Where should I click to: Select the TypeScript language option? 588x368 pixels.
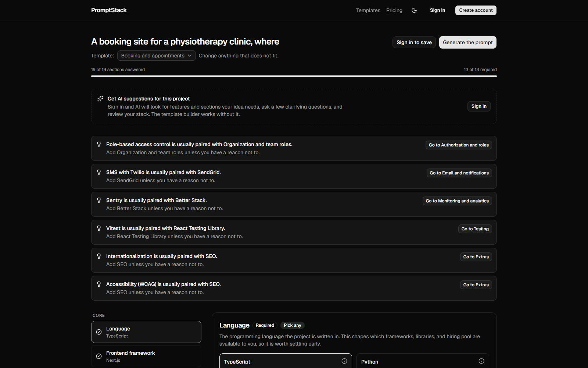pyautogui.click(x=286, y=361)
